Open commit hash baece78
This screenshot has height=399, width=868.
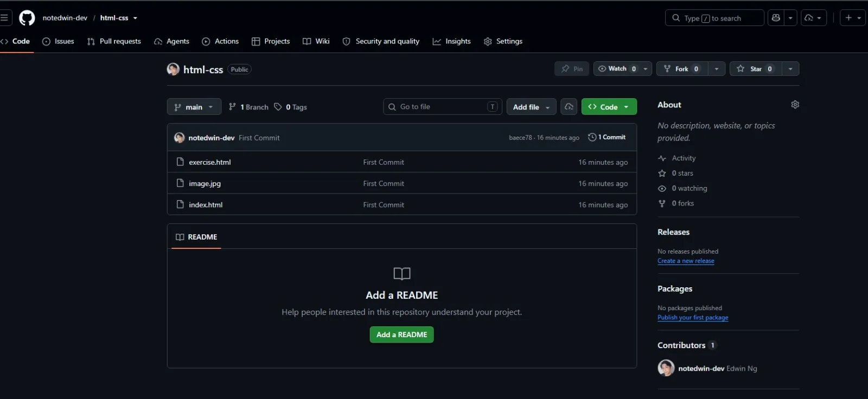tap(520, 138)
